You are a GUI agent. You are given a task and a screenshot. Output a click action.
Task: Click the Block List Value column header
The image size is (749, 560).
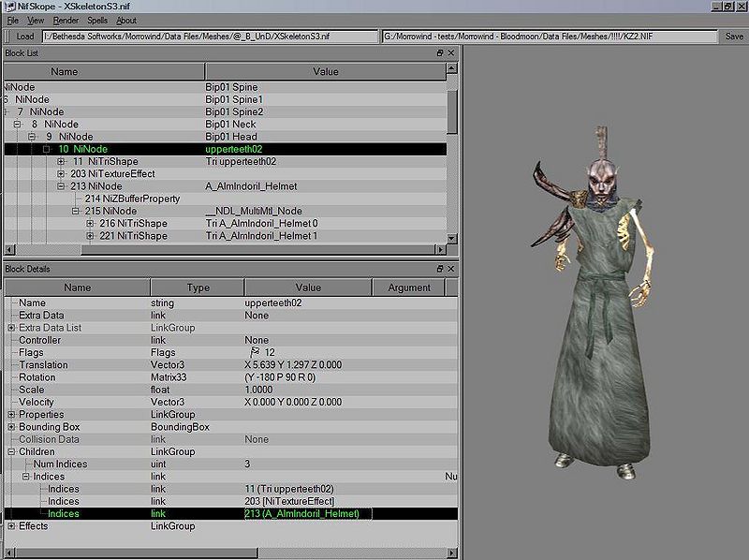(x=326, y=72)
